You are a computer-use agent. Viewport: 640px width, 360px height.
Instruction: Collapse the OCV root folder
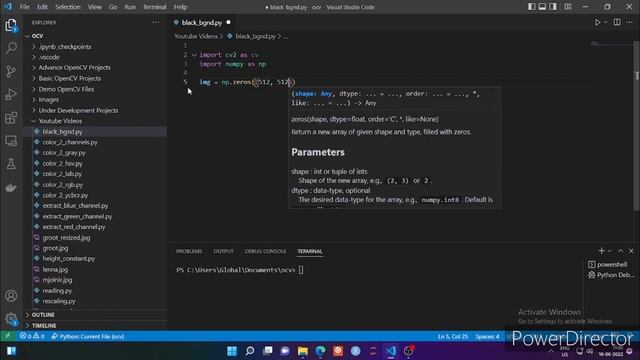[37, 36]
